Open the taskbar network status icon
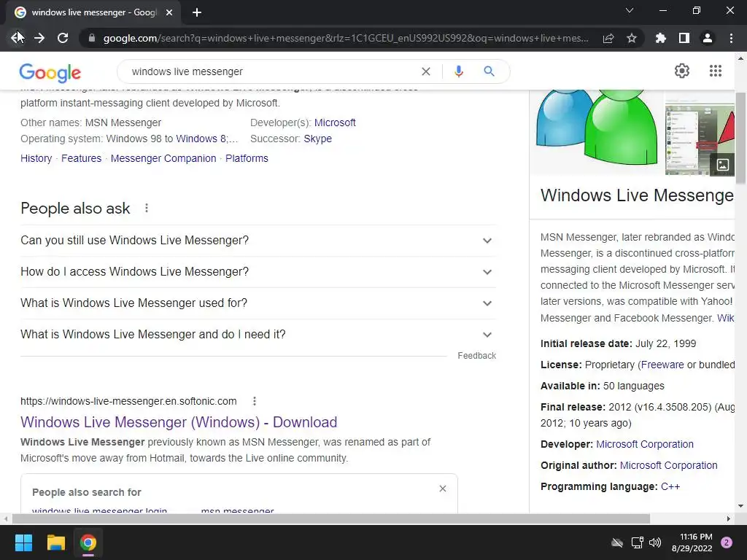Image resolution: width=747 pixels, height=560 pixels. (637, 542)
